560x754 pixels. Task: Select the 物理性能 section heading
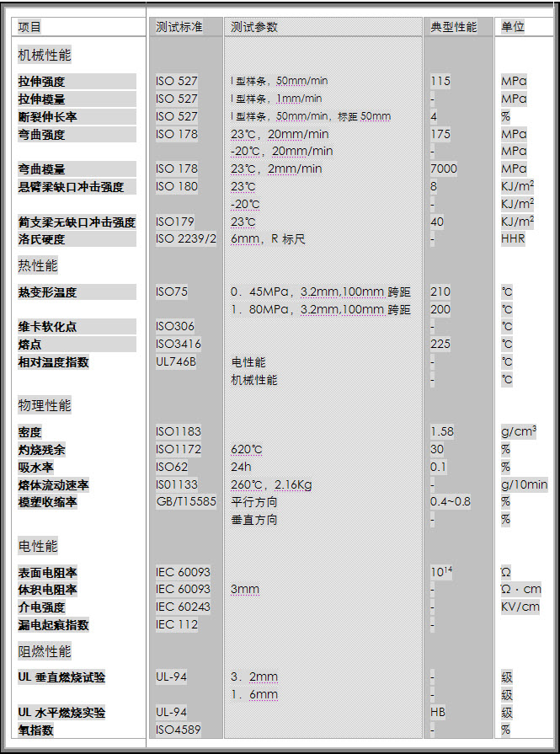pyautogui.click(x=45, y=406)
